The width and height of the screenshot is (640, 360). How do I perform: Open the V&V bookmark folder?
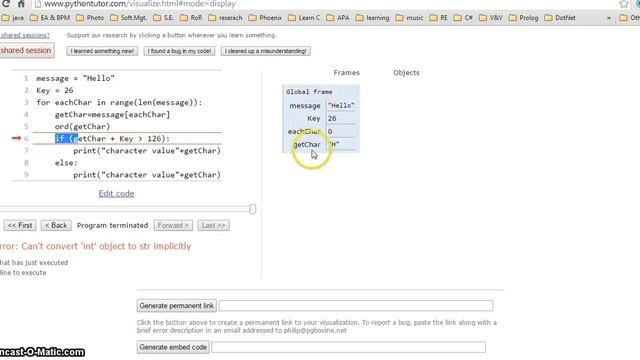click(x=491, y=18)
